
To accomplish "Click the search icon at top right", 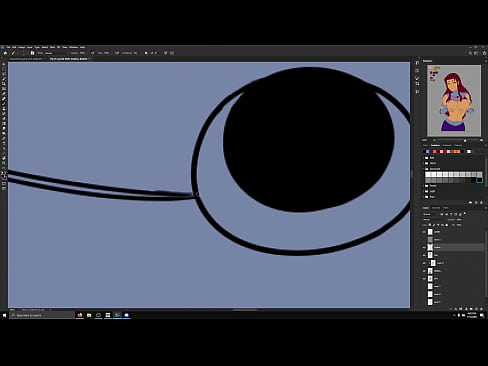I will coord(470,53).
